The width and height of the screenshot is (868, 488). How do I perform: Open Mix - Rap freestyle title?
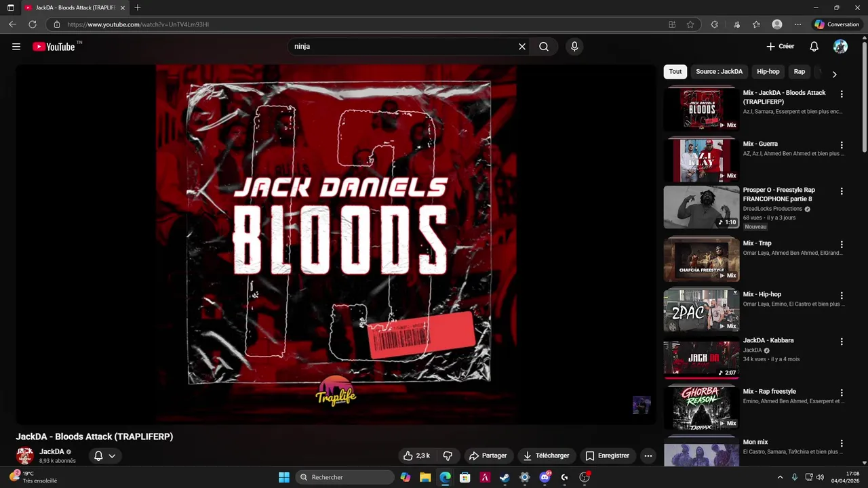point(769,392)
